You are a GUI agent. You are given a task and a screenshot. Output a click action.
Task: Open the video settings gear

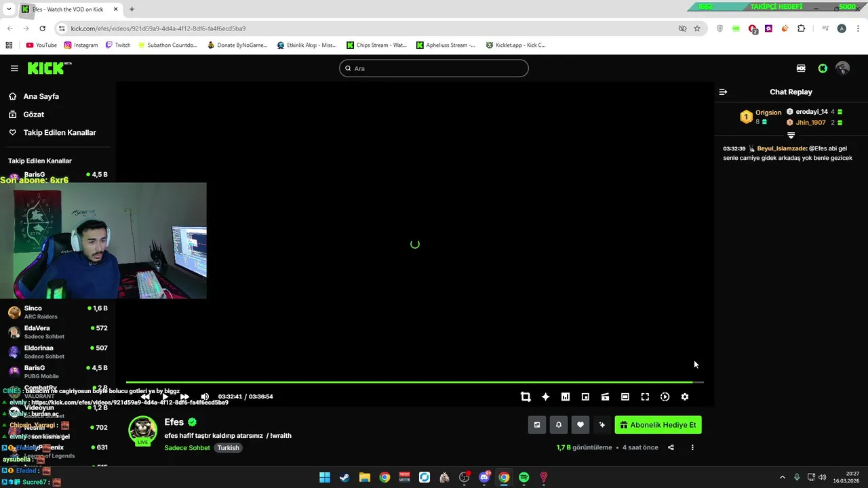[685, 397]
